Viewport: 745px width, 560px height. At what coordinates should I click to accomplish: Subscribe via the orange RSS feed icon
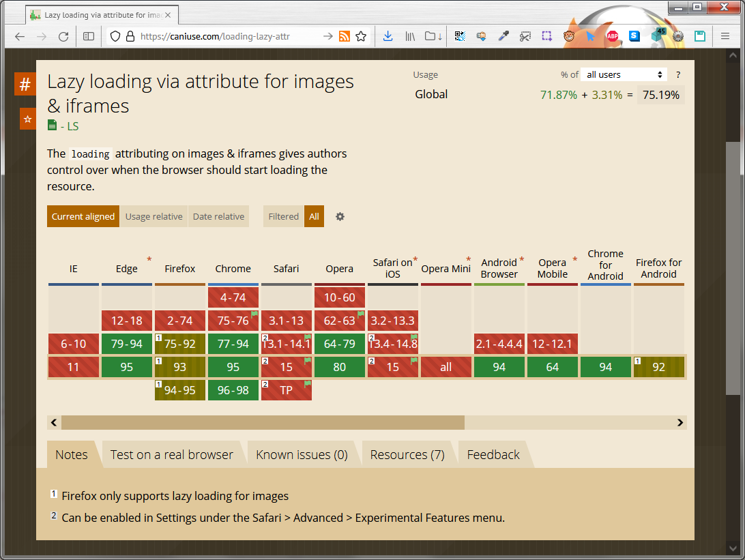tap(345, 37)
